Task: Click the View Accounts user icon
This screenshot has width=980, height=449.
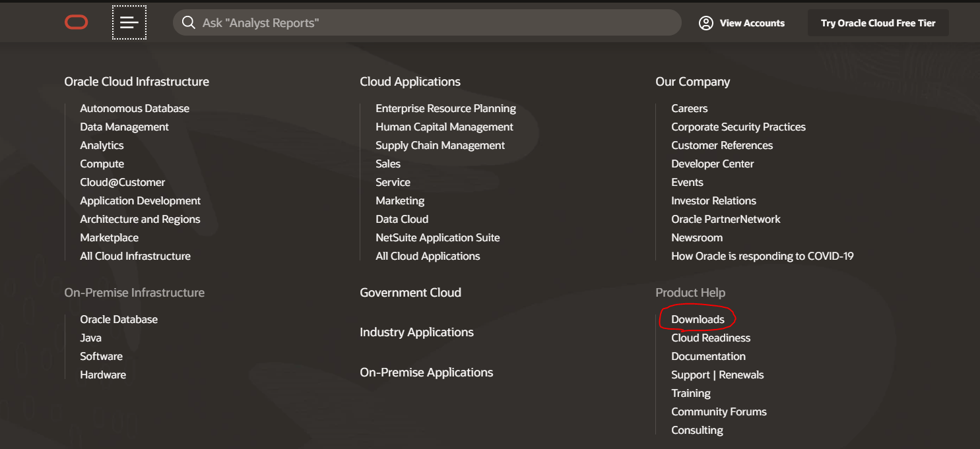Action: click(706, 23)
